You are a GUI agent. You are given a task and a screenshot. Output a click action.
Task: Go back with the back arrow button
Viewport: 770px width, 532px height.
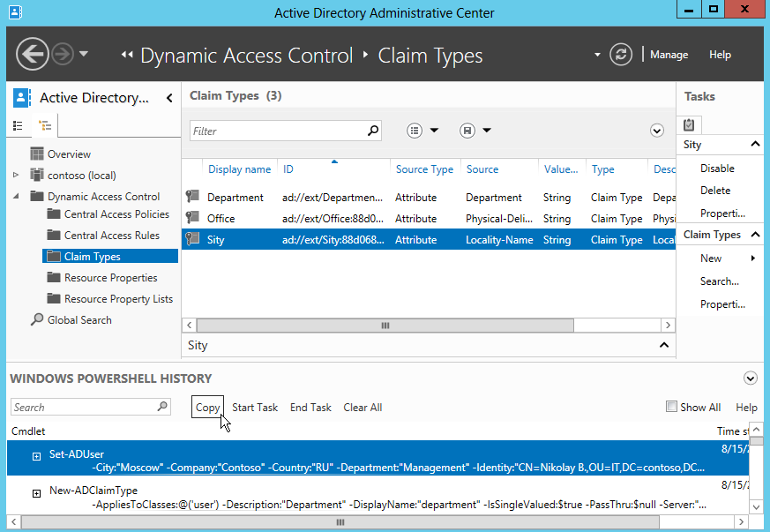point(33,54)
